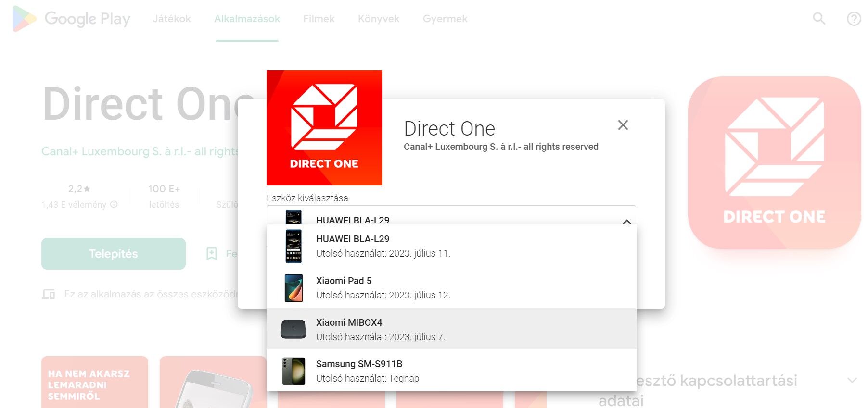
Task: Click the 'Eszköz kiválasztása' label
Action: click(307, 198)
